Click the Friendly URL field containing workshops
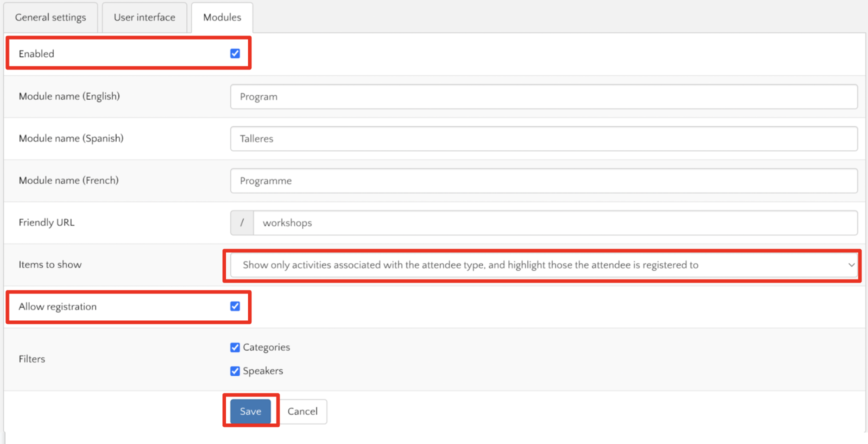Screen dimensions: 868x444 pyautogui.click(x=555, y=223)
